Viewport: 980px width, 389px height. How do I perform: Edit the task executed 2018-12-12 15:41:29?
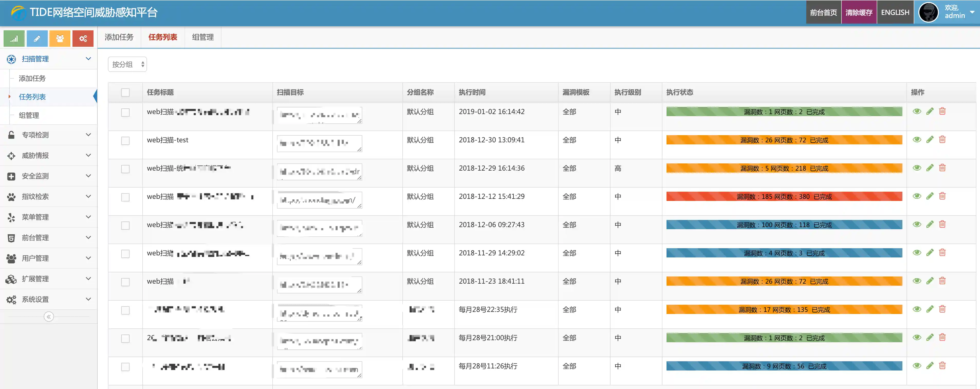click(930, 196)
